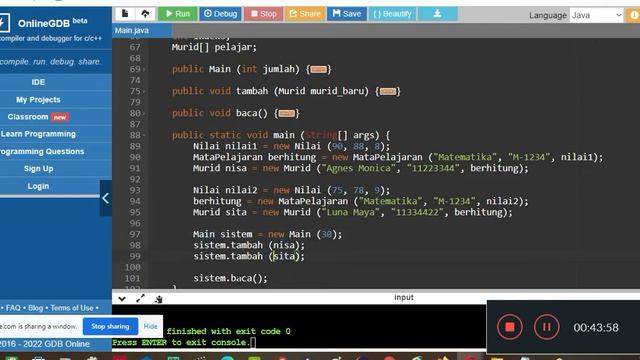Expand the fold arrow at line 75
The image size is (640, 360).
[144, 92]
